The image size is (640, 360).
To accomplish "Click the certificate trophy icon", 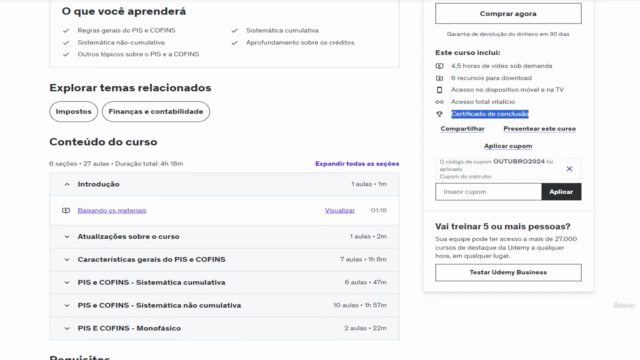I will point(439,114).
